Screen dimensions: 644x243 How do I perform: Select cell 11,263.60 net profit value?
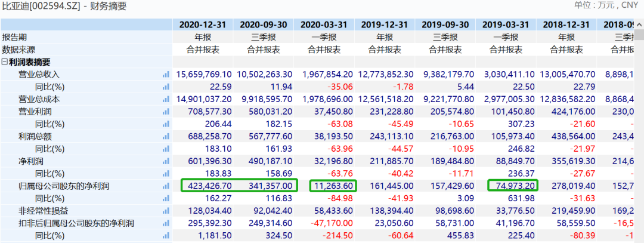(x=333, y=186)
